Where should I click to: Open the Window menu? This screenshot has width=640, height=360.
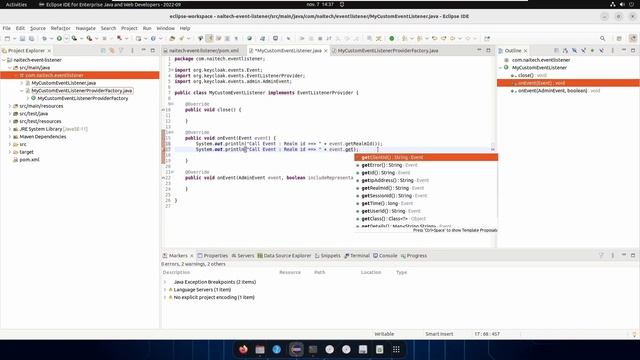tap(165, 28)
